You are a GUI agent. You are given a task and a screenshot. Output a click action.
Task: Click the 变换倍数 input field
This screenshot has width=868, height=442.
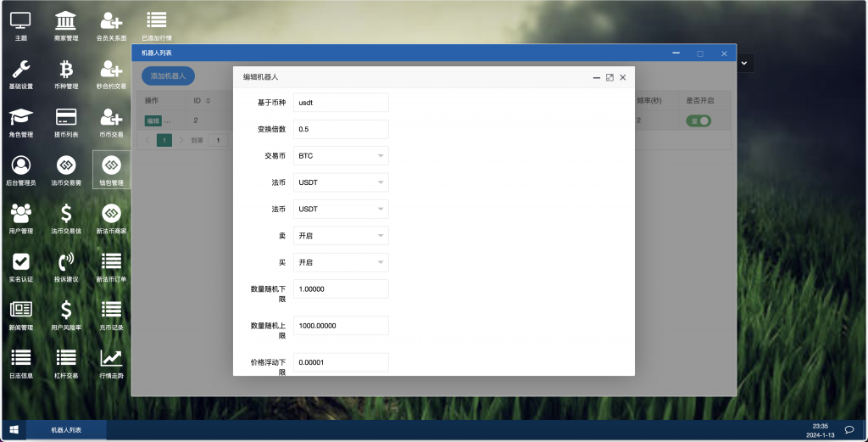(x=341, y=129)
